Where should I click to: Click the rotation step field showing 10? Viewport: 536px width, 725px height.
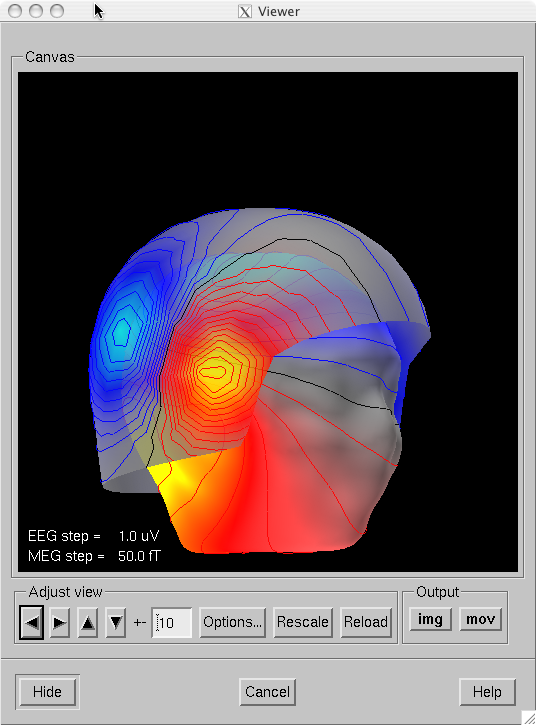172,622
